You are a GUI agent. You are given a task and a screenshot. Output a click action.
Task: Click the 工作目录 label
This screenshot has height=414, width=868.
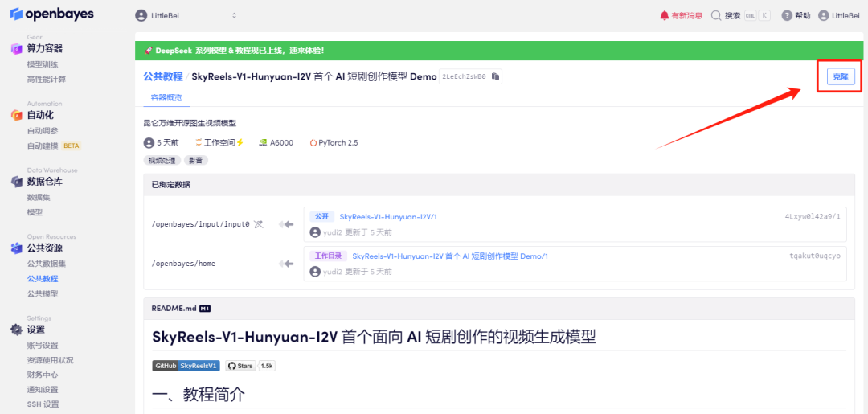[328, 256]
